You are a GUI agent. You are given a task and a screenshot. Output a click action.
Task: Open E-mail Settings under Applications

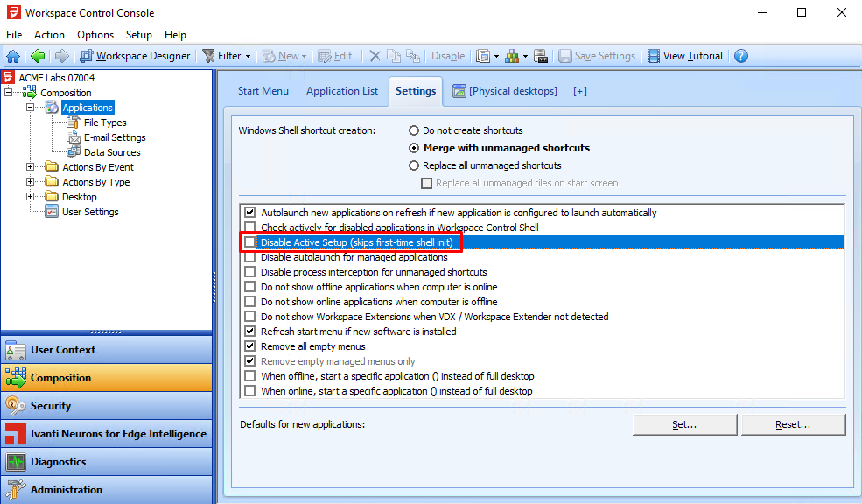113,136
